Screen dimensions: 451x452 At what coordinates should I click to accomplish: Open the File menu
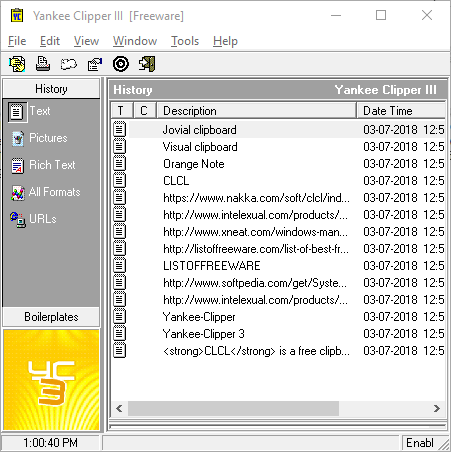click(x=17, y=41)
